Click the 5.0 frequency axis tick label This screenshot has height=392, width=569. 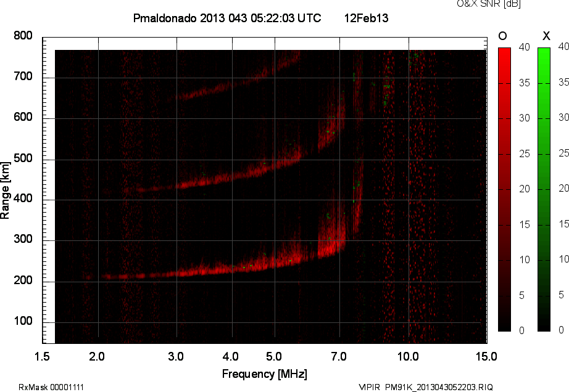tap(274, 356)
